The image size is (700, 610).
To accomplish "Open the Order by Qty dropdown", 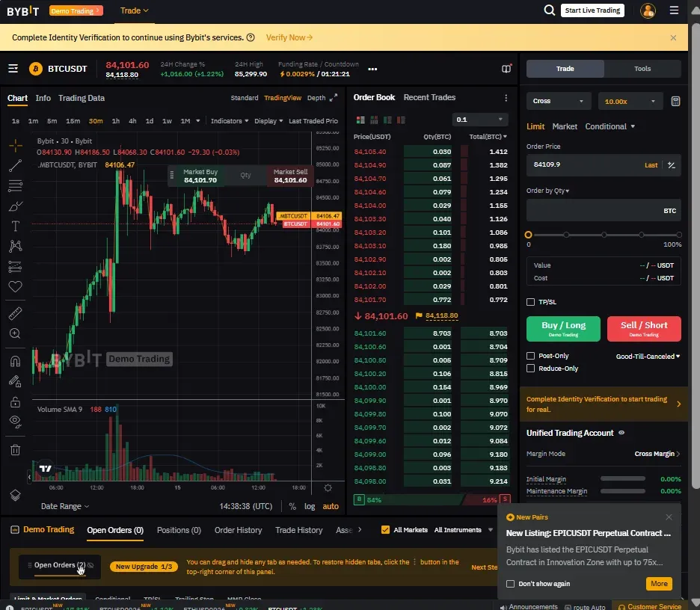I will pos(547,191).
